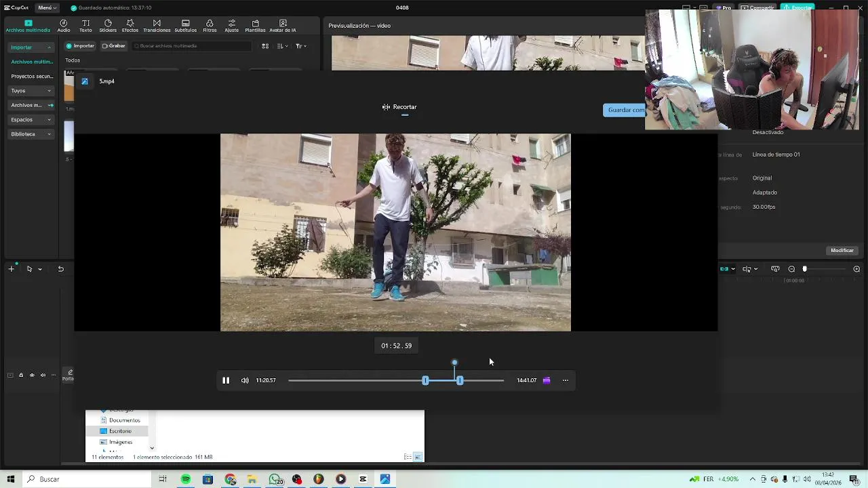Mute the track speaker icon
This screenshot has width=868, height=488.
pos(43,375)
